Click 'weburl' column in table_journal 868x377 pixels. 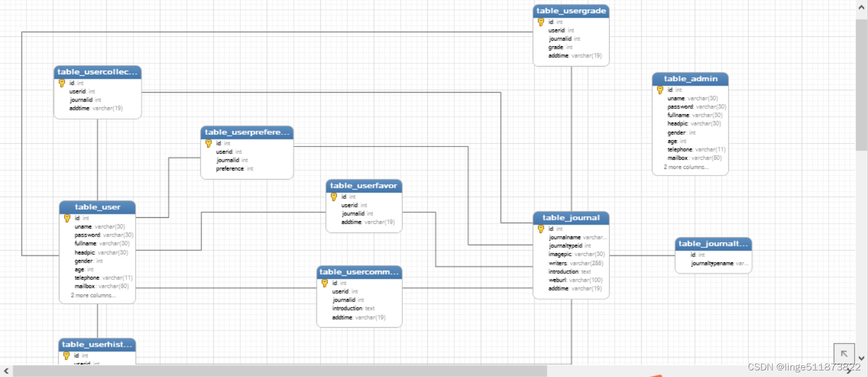(575, 280)
